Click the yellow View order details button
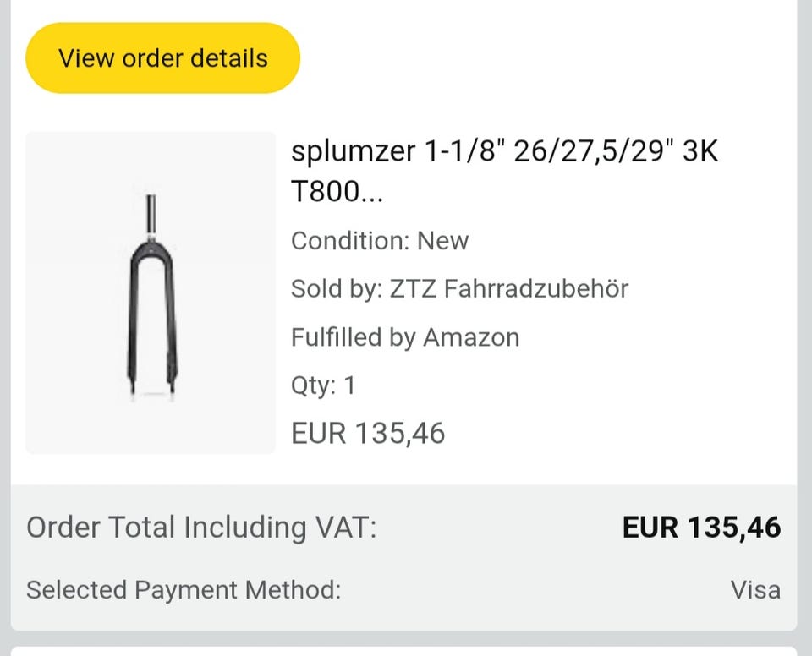 click(x=162, y=58)
